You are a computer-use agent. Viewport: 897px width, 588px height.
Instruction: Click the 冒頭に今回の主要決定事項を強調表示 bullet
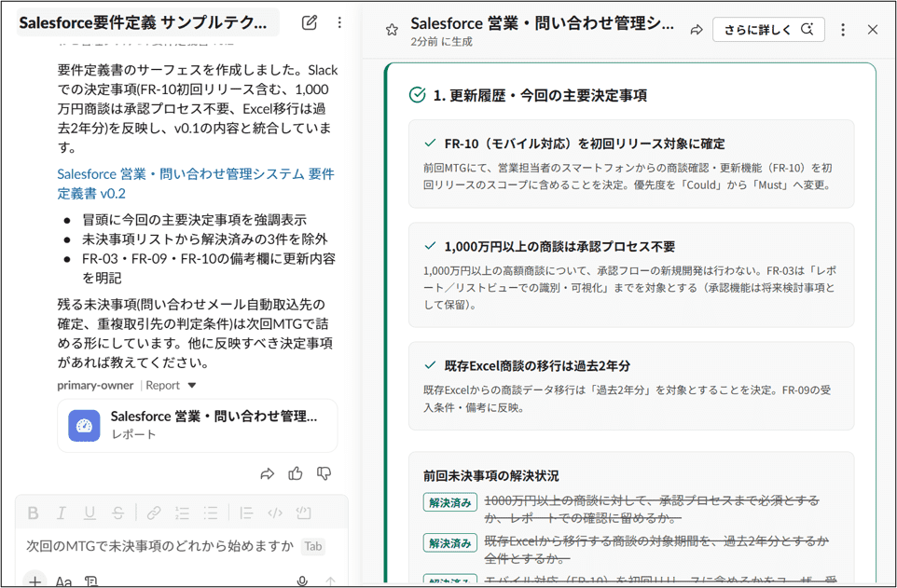point(195,220)
